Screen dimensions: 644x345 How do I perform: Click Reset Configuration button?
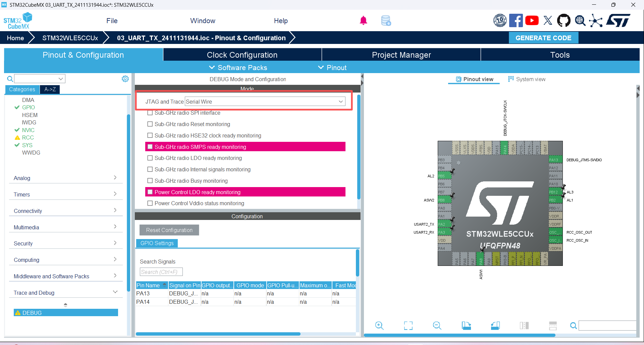pyautogui.click(x=169, y=230)
